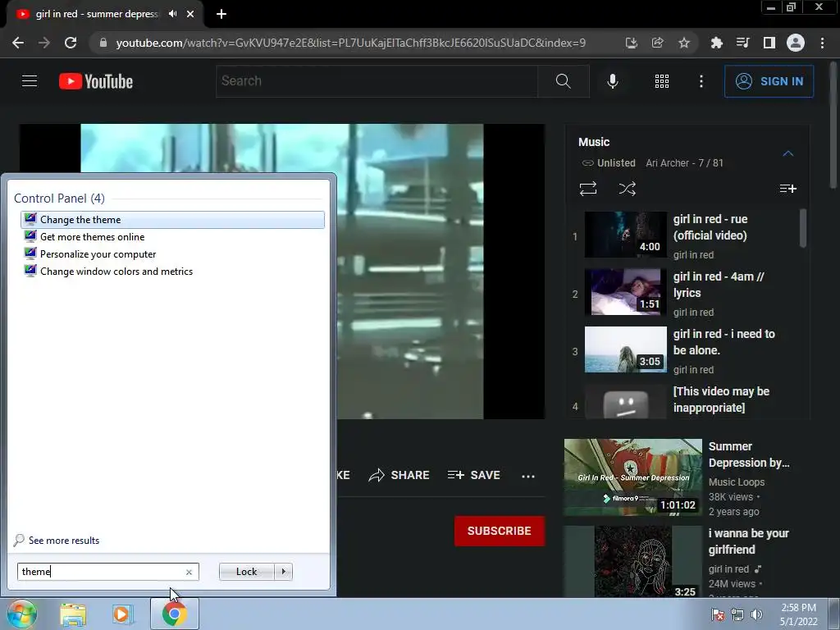The height and width of the screenshot is (630, 840).
Task: Open Windows Explorer from the taskbar
Action: tap(73, 614)
